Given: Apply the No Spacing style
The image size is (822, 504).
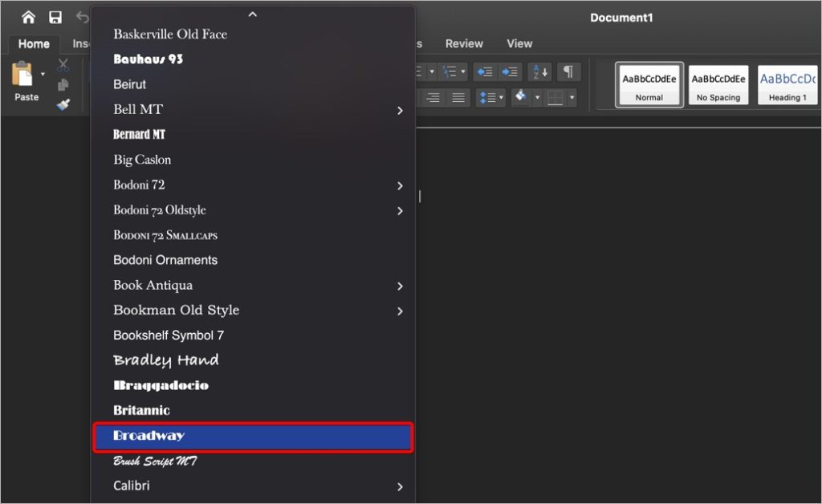Looking at the screenshot, I should click(x=718, y=84).
